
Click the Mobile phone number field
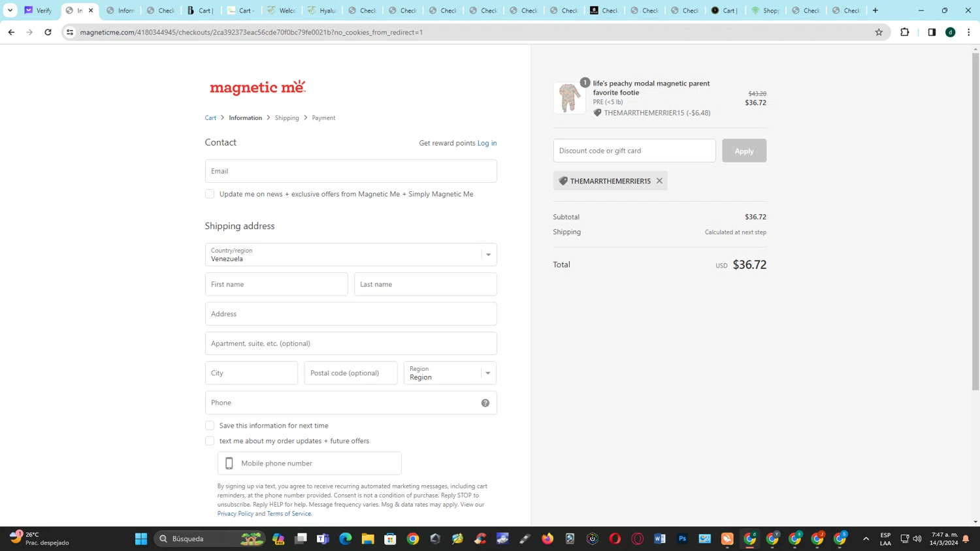310,464
